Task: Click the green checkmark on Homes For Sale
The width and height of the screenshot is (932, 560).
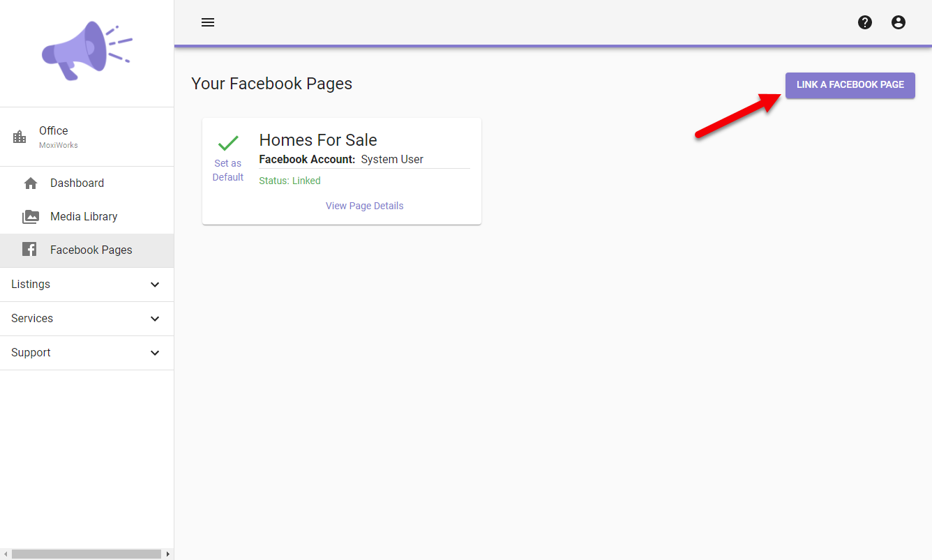Action: (x=228, y=143)
